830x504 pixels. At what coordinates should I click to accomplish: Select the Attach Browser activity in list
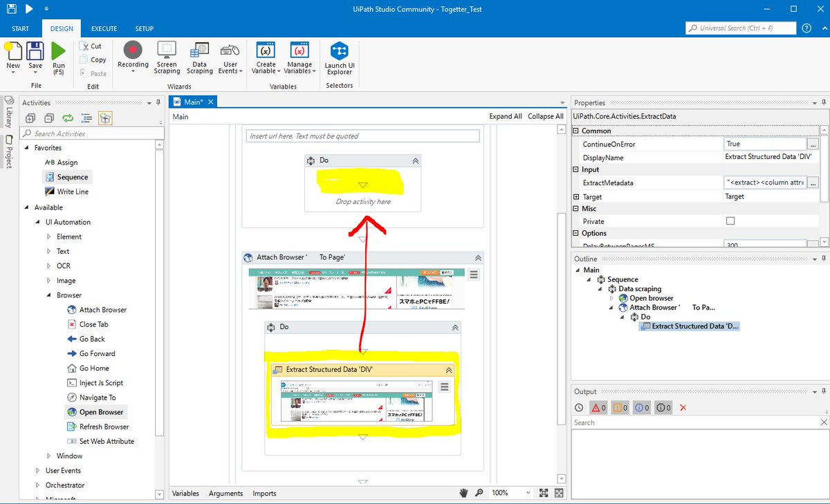point(97,310)
